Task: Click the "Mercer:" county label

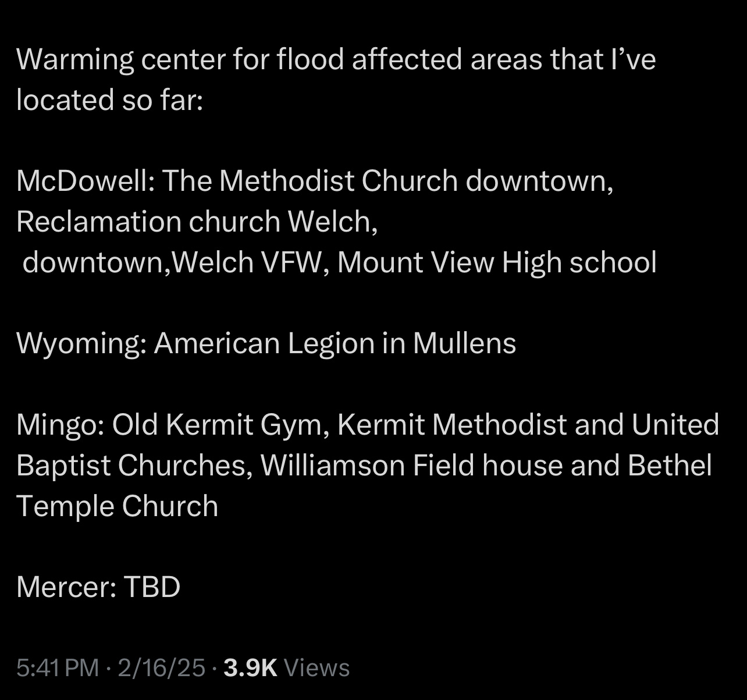Action: [x=66, y=587]
